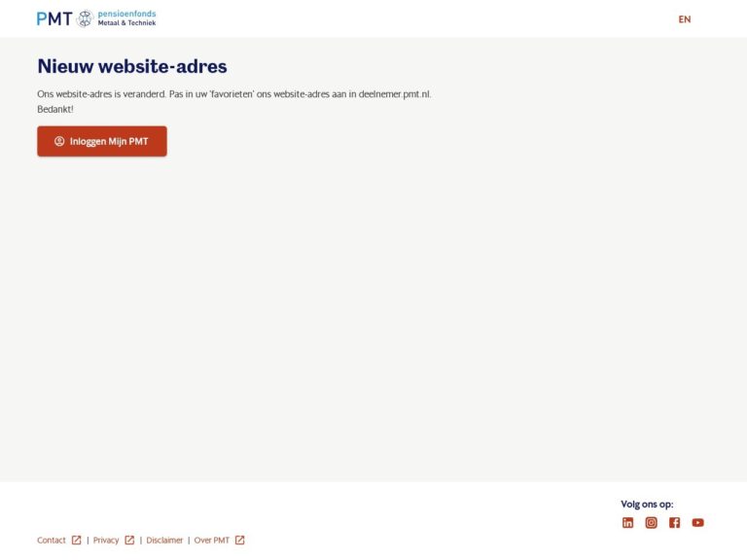Open the LinkedIn social icon
The width and height of the screenshot is (747, 560).
point(628,522)
